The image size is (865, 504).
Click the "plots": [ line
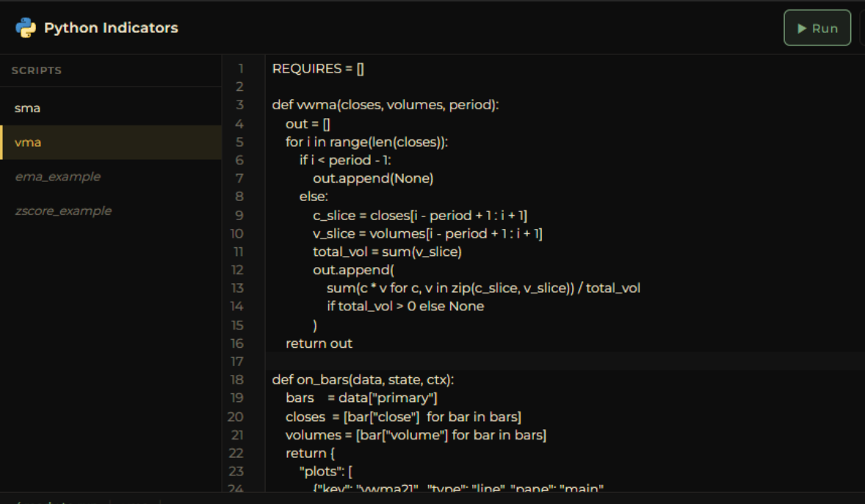pyautogui.click(x=326, y=471)
